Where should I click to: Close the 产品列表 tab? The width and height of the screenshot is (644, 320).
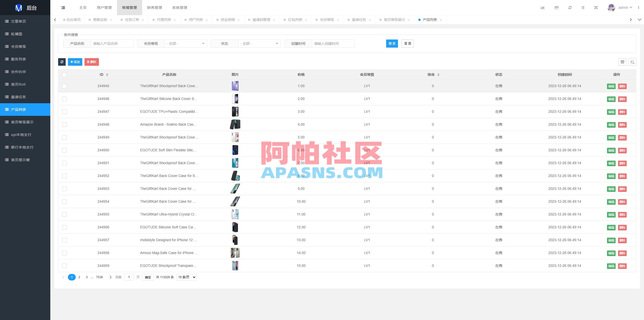tap(441, 20)
